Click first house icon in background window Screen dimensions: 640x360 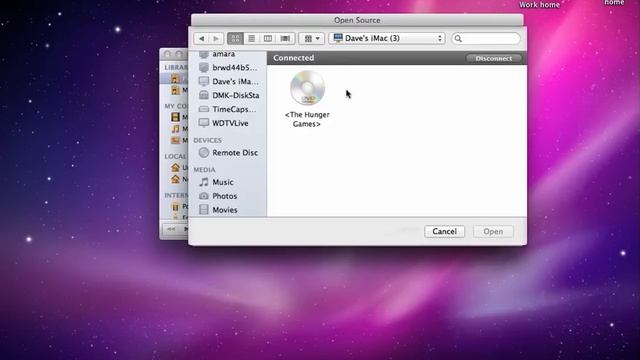[x=175, y=167]
